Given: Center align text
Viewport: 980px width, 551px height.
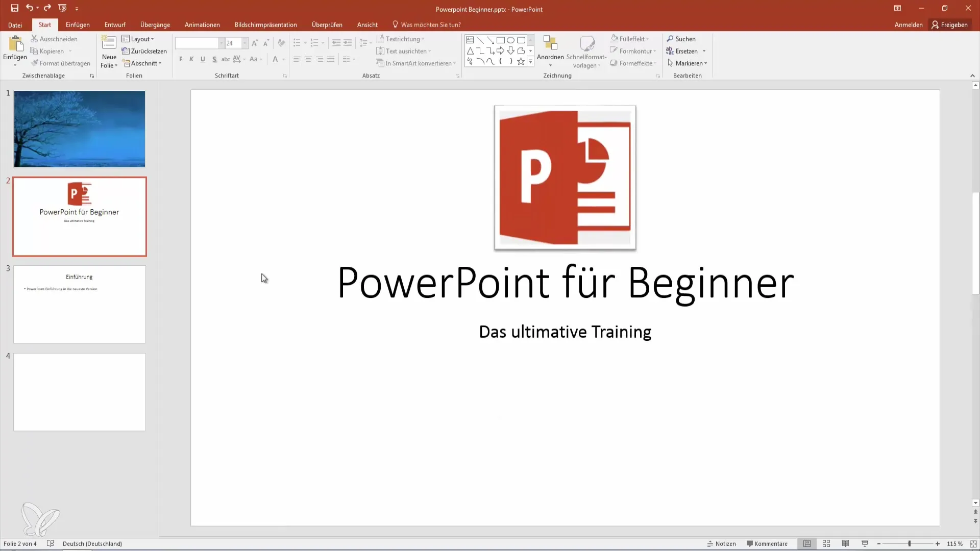Looking at the screenshot, I should (308, 59).
